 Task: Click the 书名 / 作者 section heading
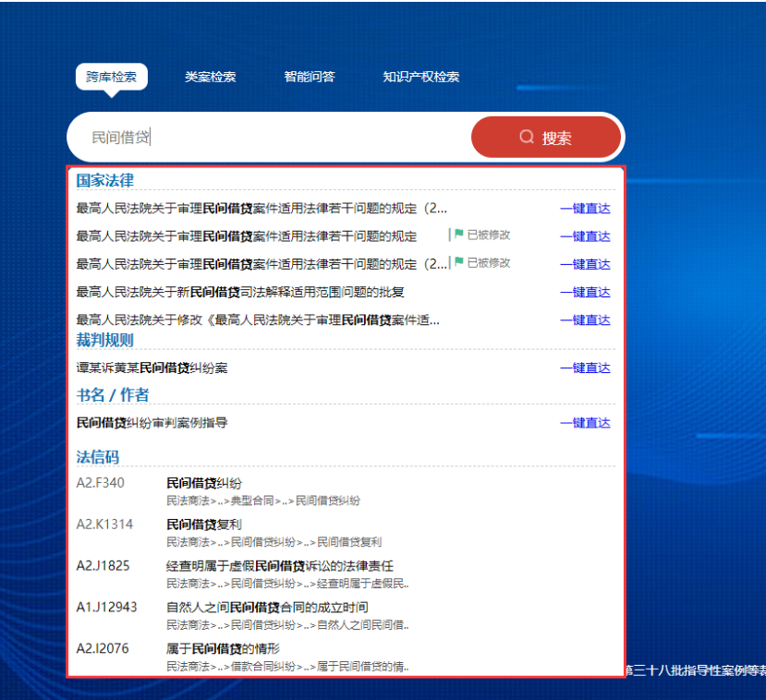coord(113,395)
